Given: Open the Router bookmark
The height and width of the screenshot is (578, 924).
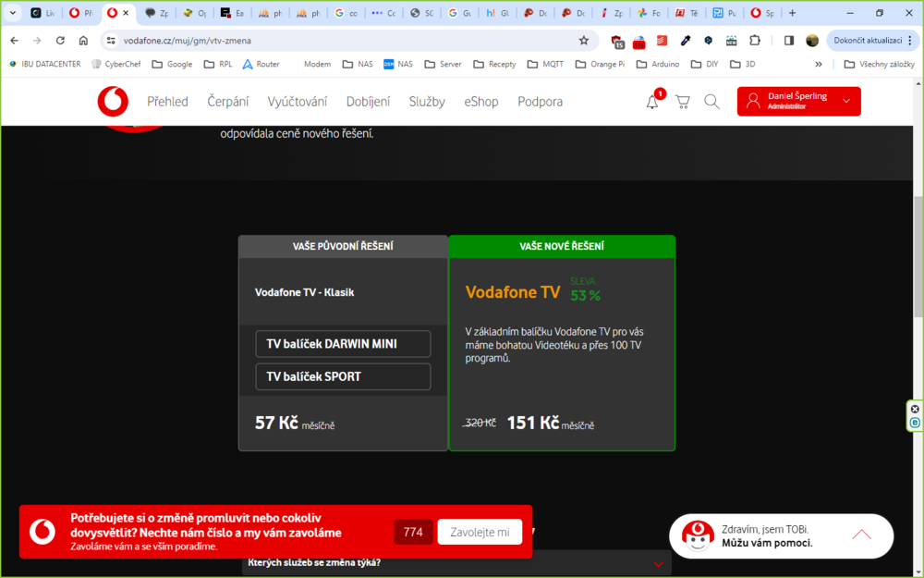Looking at the screenshot, I should click(261, 64).
